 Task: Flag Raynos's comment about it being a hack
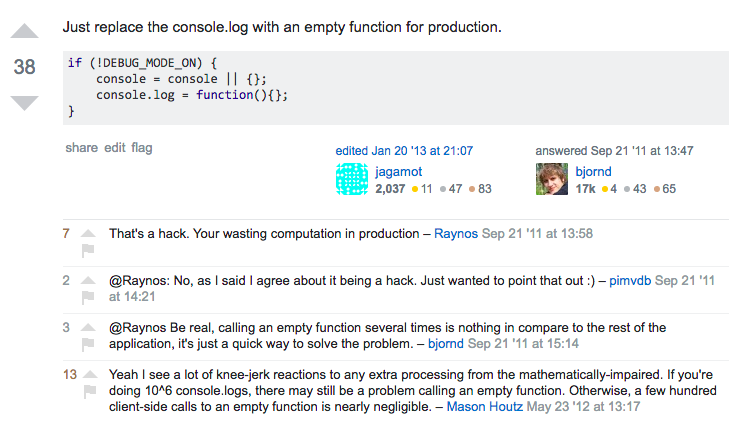(x=88, y=251)
